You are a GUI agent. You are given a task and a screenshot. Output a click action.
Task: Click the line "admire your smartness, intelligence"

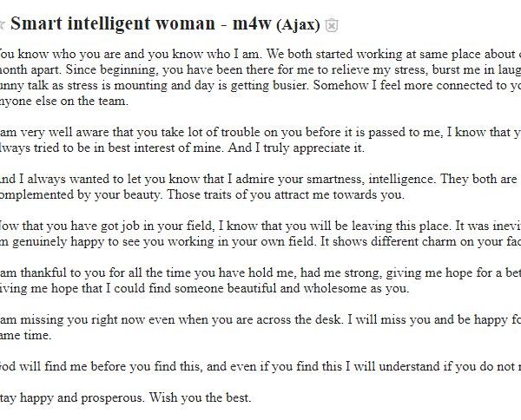click(260, 180)
